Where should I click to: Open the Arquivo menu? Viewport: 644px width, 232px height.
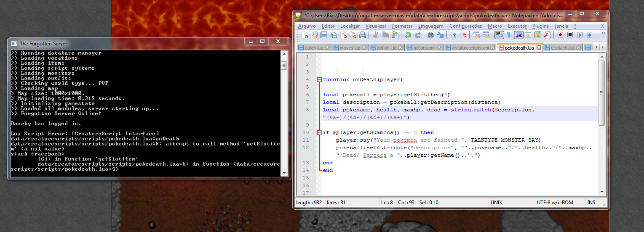coord(307,26)
